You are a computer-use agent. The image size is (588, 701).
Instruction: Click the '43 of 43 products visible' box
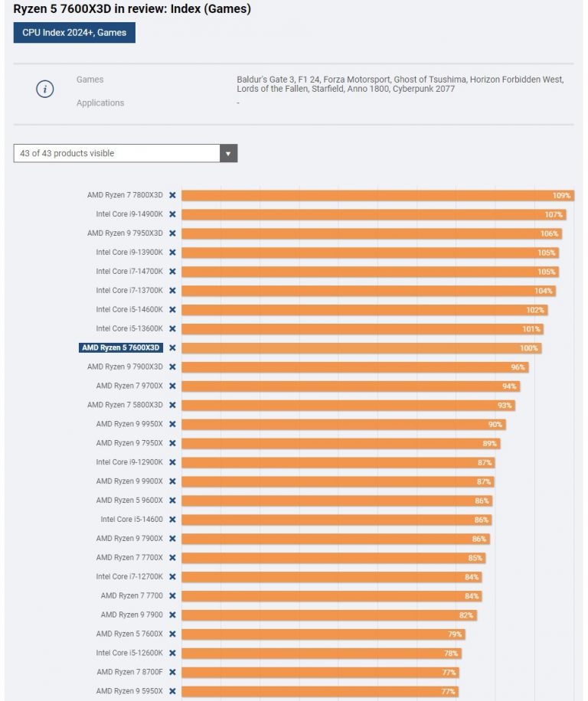point(126,153)
